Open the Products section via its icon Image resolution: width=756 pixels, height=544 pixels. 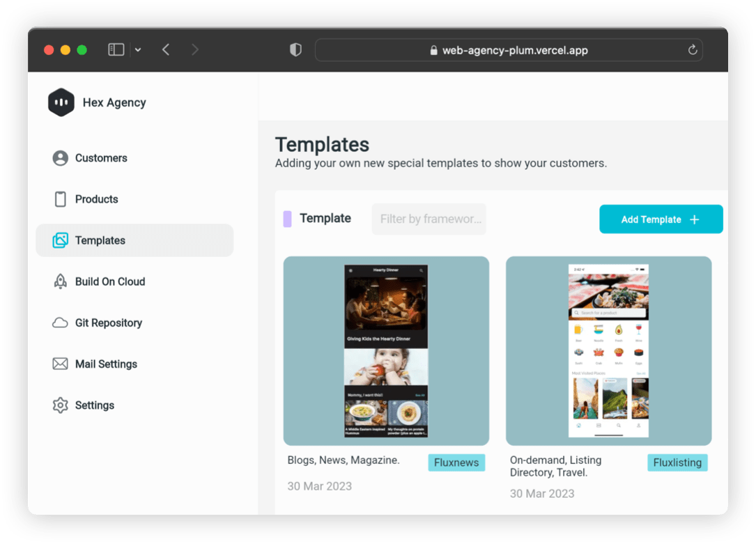tap(61, 199)
